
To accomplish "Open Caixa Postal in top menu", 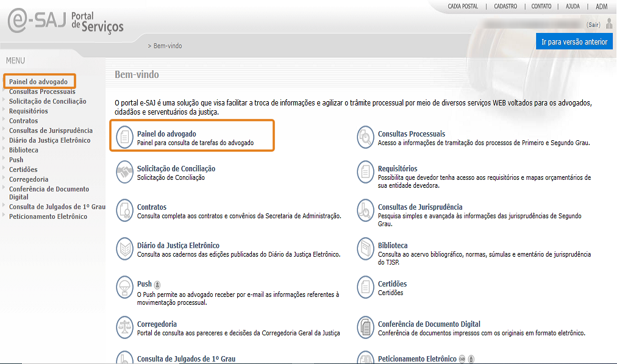I will point(463,6).
